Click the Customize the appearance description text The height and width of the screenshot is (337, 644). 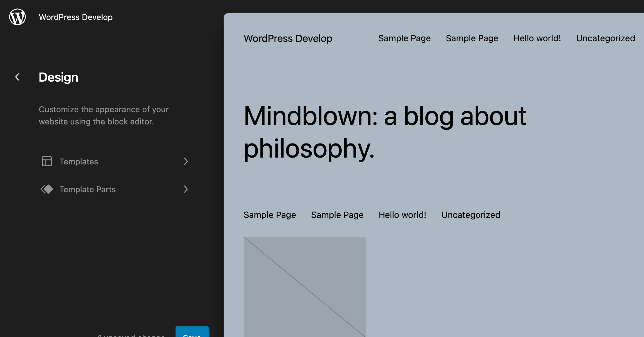[x=104, y=115]
